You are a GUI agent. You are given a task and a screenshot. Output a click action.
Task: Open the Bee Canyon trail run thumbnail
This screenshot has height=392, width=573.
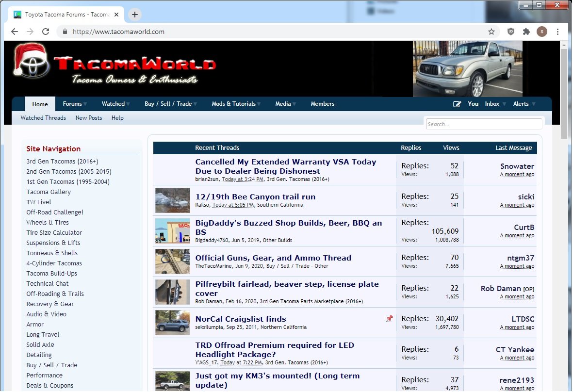click(173, 200)
